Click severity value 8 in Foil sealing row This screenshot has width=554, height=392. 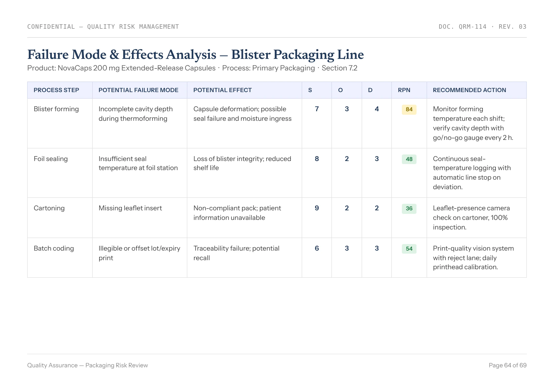[317, 159]
